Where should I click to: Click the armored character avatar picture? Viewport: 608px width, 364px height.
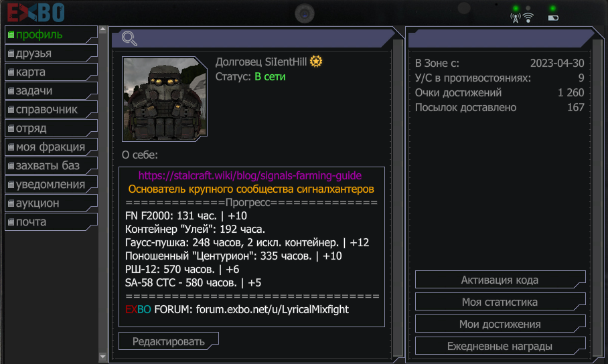165,99
